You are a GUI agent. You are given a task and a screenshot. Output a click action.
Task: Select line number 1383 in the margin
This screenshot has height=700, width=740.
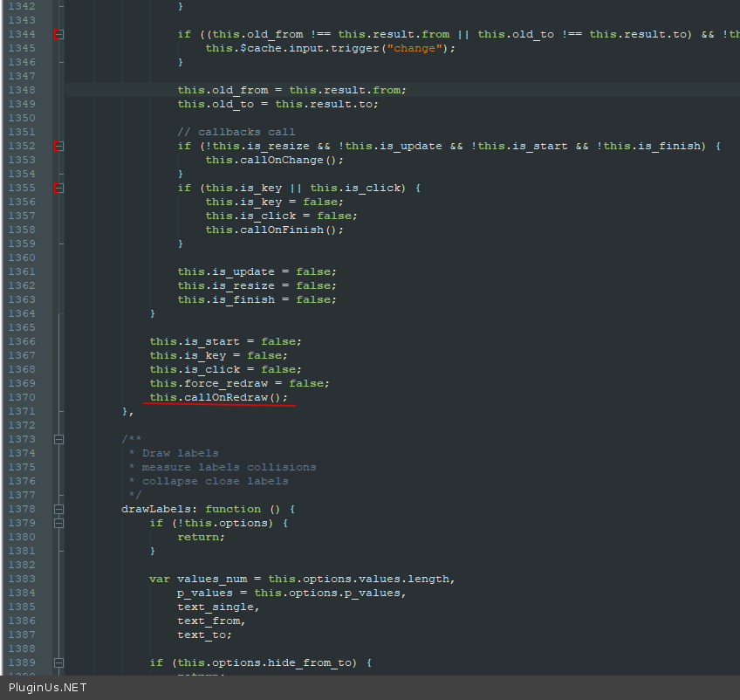[22, 579]
